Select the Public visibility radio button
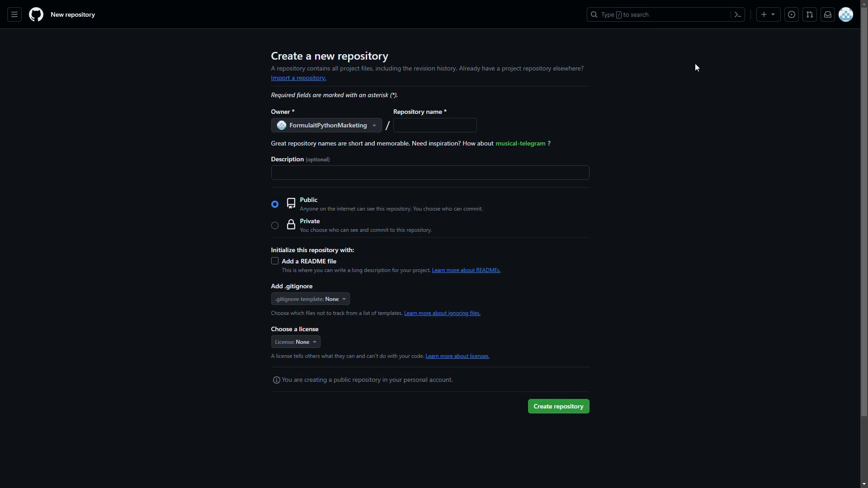 [275, 204]
